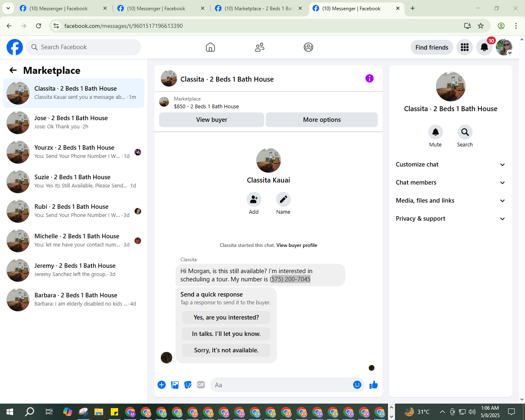Viewport: 525px width, 420px height.
Task: Open a new browser tab
Action: point(413,8)
